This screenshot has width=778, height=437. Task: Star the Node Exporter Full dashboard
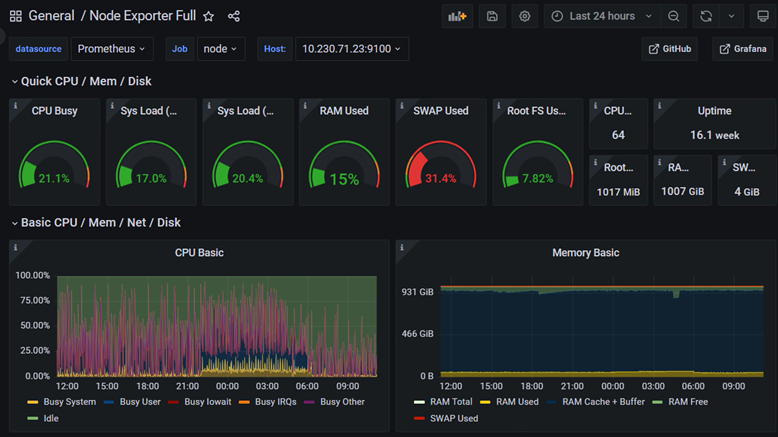(x=208, y=16)
